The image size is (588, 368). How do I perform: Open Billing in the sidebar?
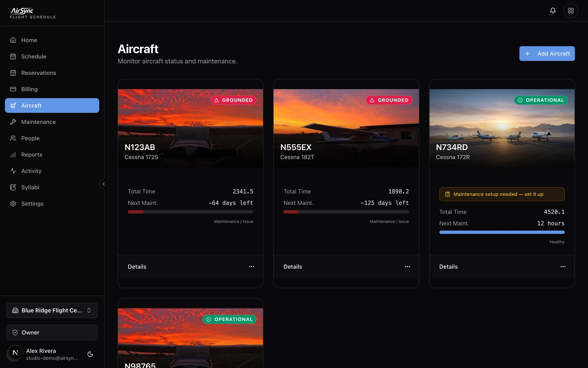pyautogui.click(x=52, y=89)
